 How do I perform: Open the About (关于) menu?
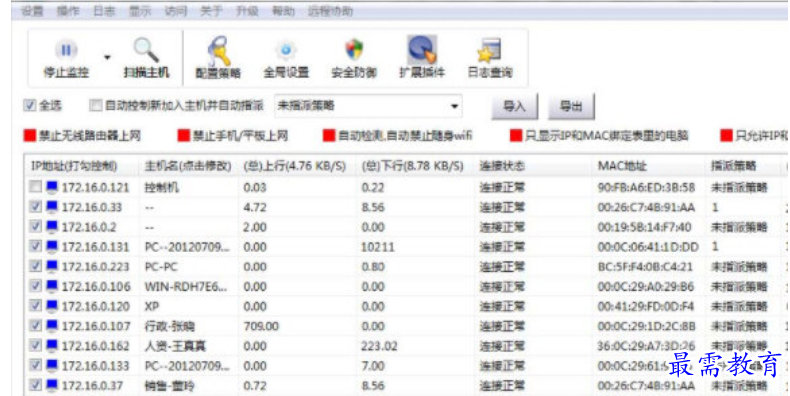click(x=211, y=11)
